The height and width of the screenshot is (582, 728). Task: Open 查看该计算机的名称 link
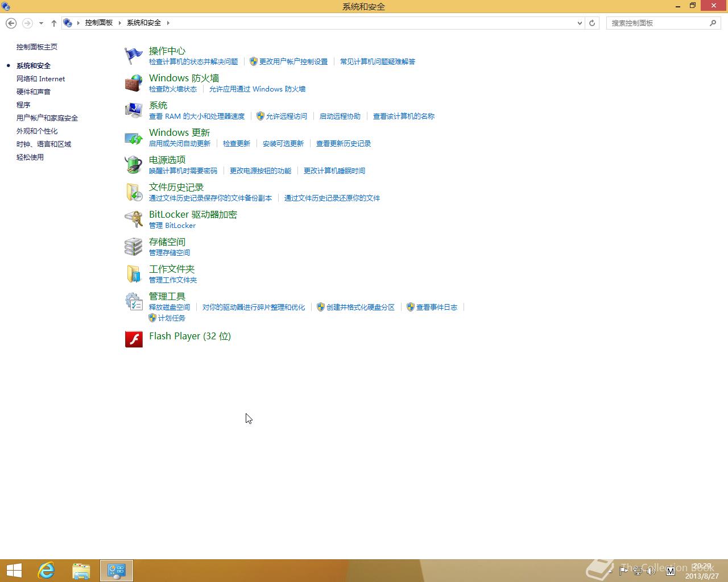(404, 117)
